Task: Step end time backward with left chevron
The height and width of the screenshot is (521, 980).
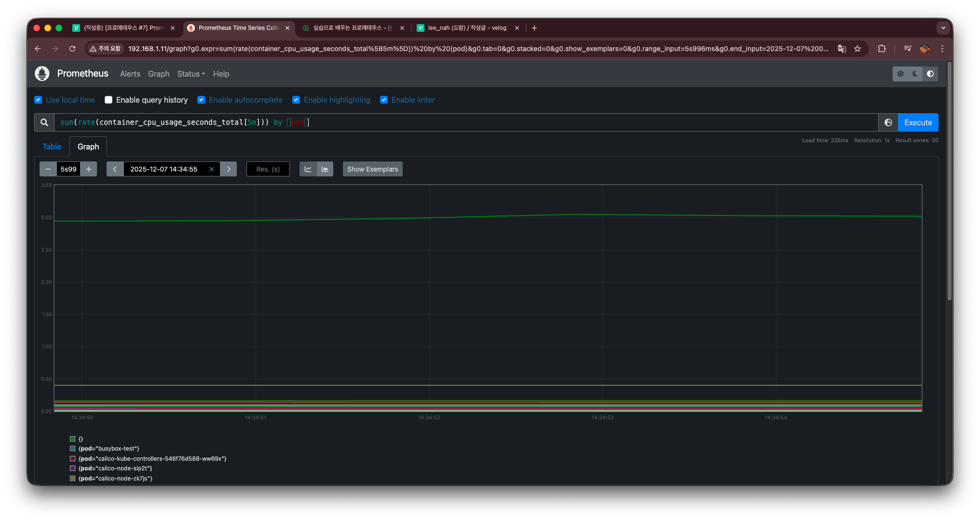Action: coord(115,169)
